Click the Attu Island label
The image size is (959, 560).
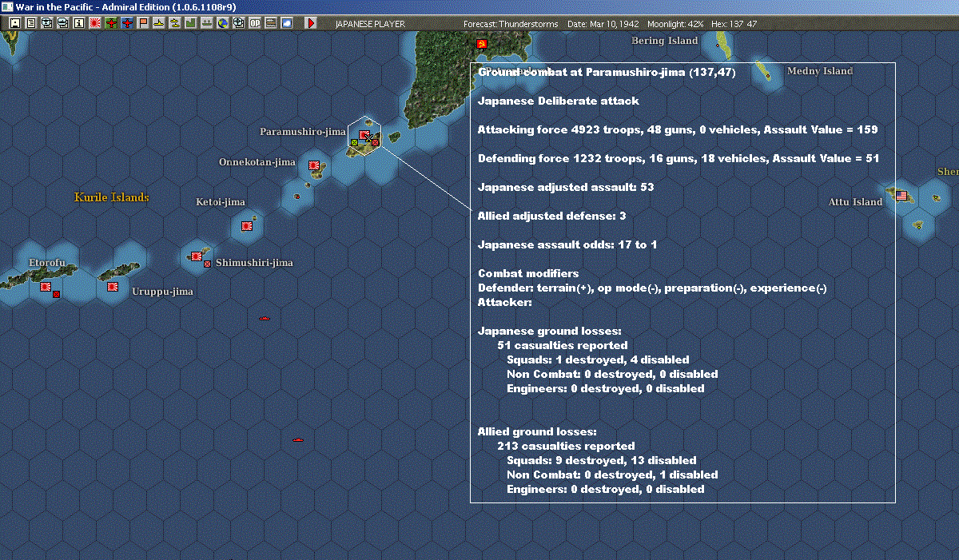[x=855, y=202]
